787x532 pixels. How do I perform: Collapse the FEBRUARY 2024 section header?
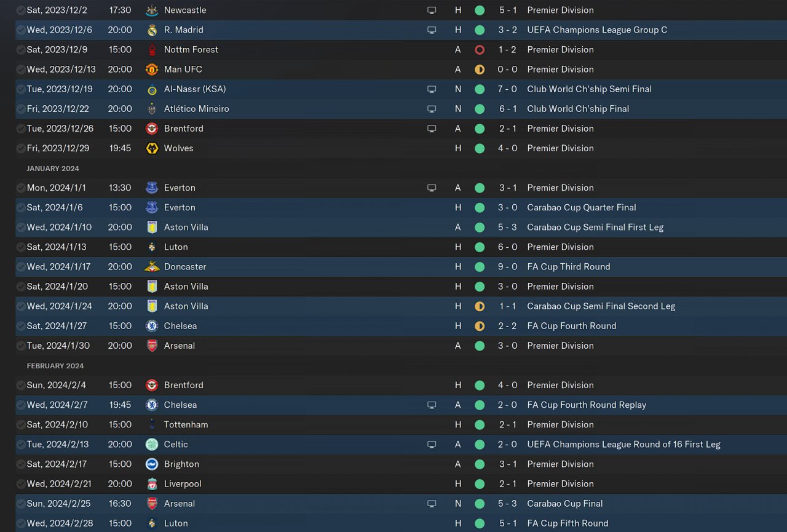[55, 366]
